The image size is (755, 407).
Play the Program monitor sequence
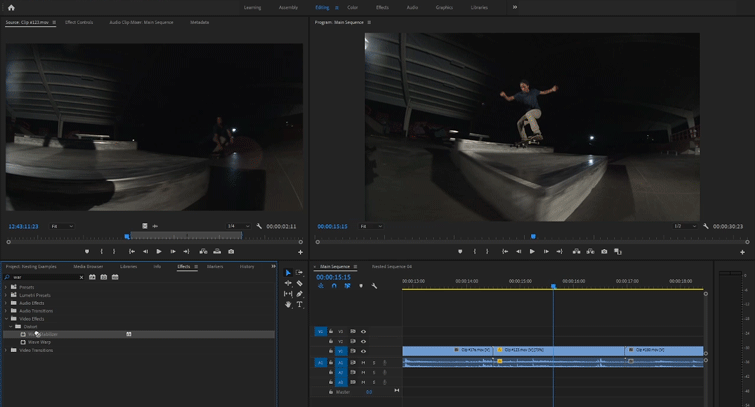(532, 252)
